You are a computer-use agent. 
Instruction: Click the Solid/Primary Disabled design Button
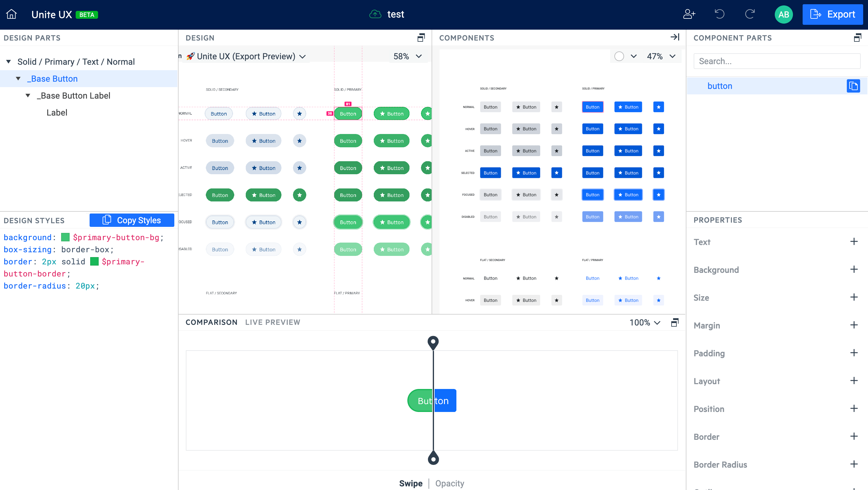(348, 249)
